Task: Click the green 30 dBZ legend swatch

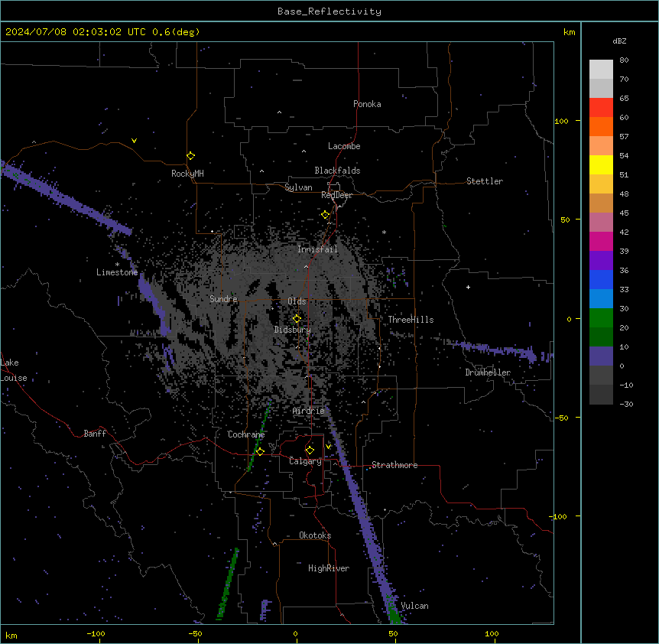Action: 601,318
